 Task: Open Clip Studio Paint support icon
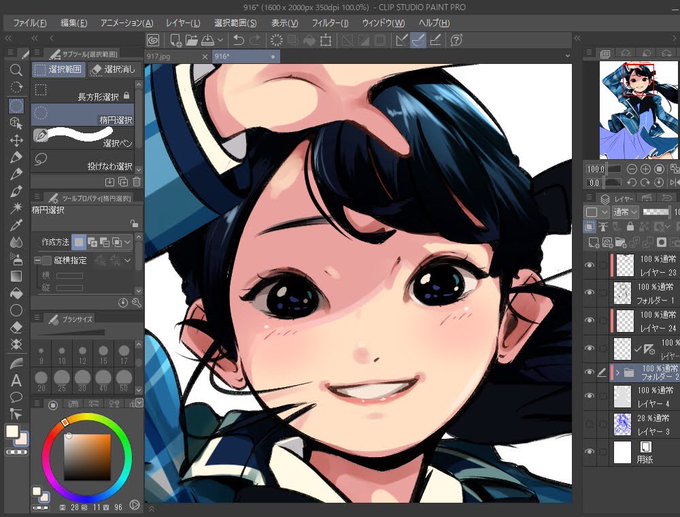click(x=456, y=40)
